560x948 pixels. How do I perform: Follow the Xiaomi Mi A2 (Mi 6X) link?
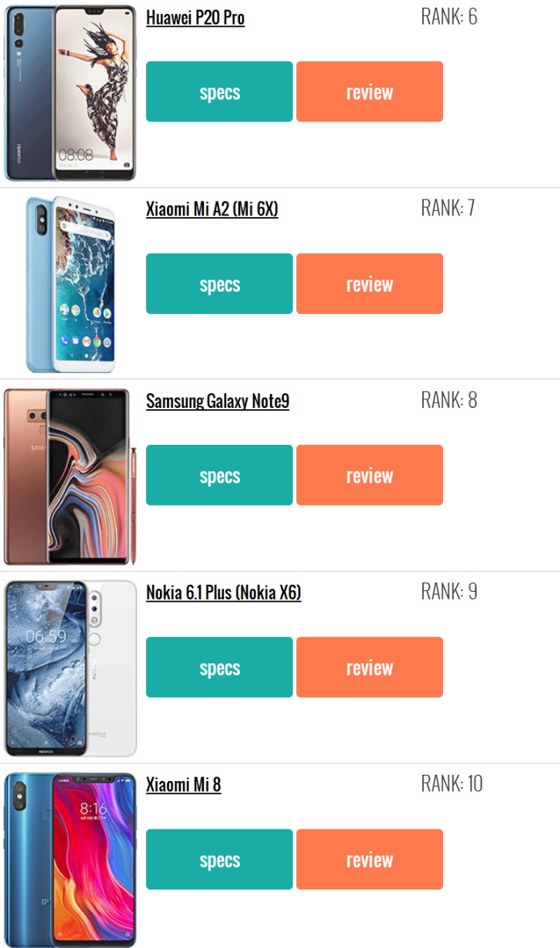pos(212,209)
